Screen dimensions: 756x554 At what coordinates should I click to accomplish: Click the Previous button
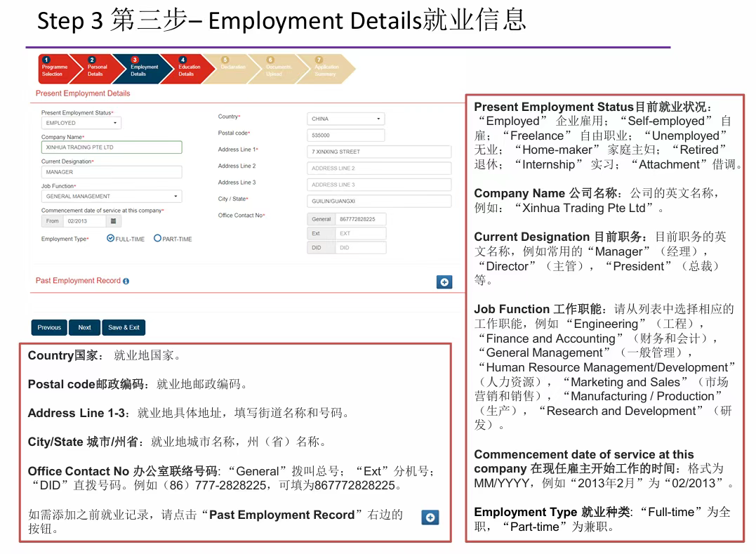click(x=49, y=327)
